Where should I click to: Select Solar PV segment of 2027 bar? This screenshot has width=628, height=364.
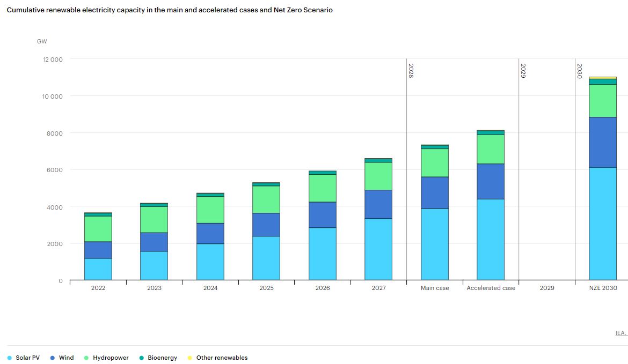(x=378, y=249)
